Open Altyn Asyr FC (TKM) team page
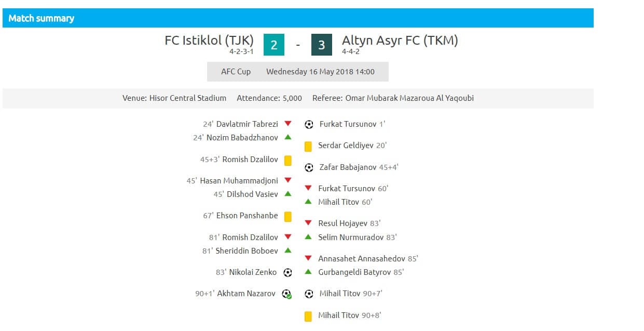The image size is (644, 331). coord(400,41)
